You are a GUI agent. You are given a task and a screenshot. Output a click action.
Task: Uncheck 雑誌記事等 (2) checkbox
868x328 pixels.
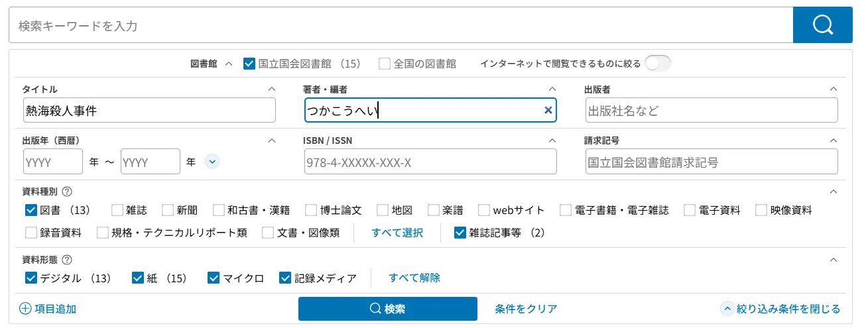(x=460, y=233)
